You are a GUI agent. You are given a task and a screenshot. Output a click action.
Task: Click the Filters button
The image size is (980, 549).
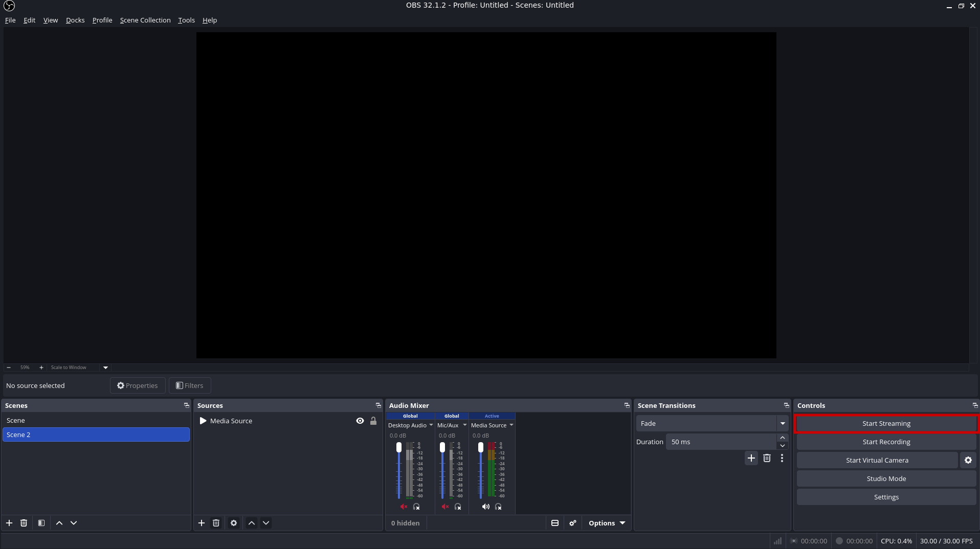(x=190, y=385)
